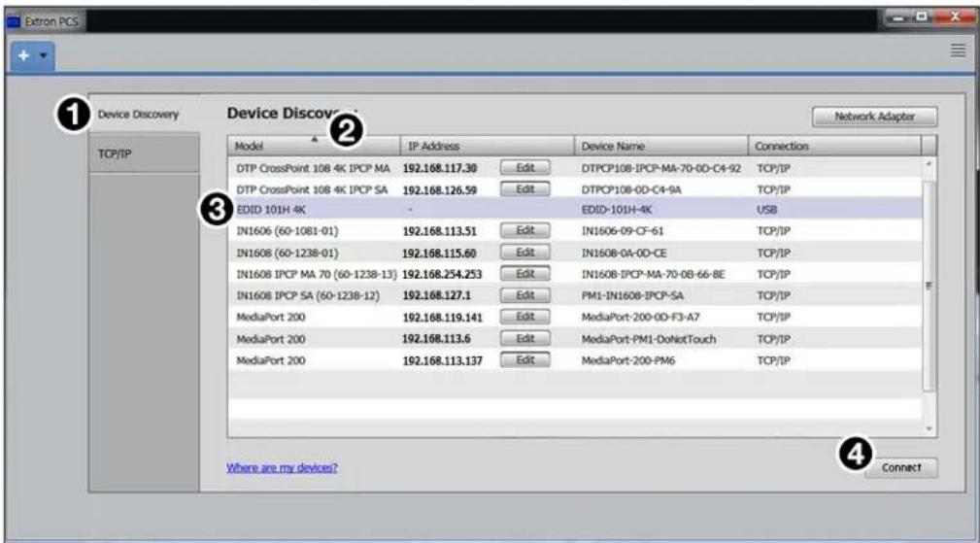Edit IP address 192.168.254.253
The height and width of the screenshot is (543, 980).
(525, 274)
